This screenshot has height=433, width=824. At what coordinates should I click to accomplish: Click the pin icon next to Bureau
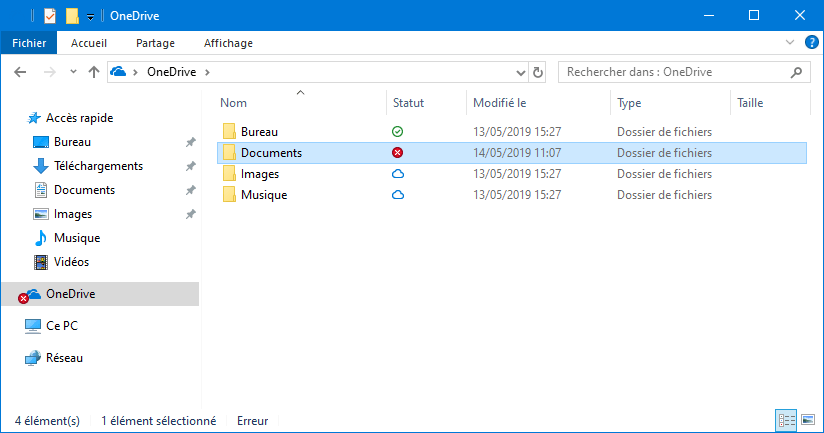pos(190,142)
